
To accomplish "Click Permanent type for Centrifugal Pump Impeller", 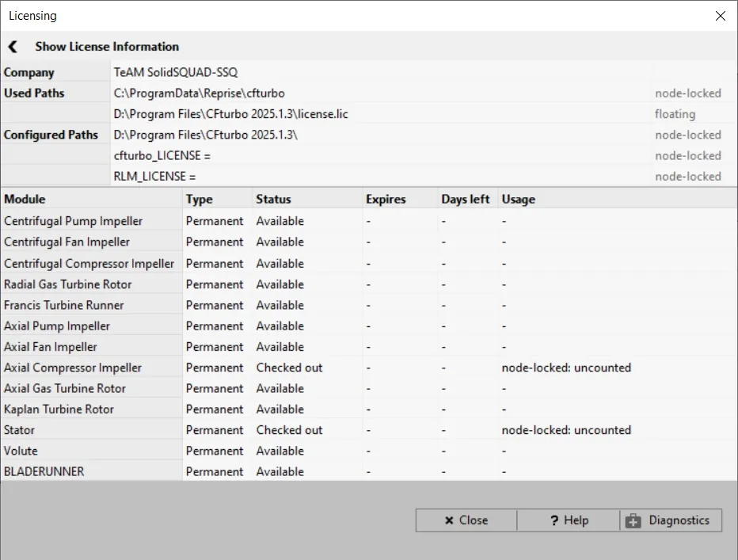I will pos(215,221).
